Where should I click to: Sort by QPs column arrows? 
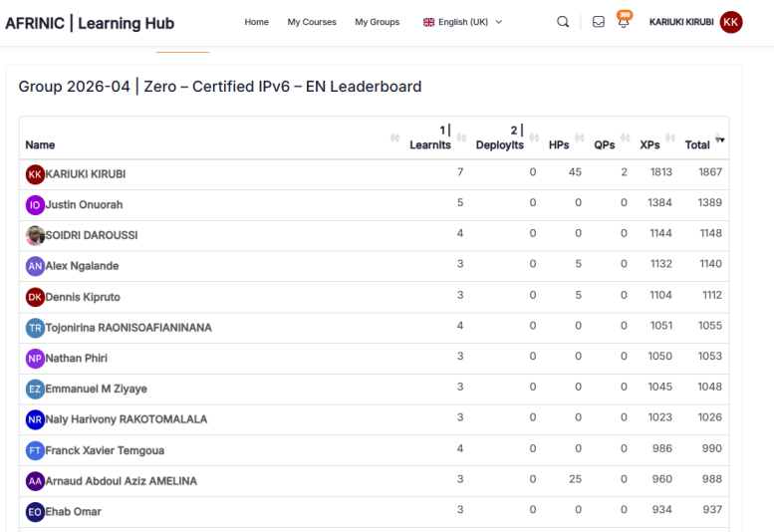pyautogui.click(x=626, y=137)
